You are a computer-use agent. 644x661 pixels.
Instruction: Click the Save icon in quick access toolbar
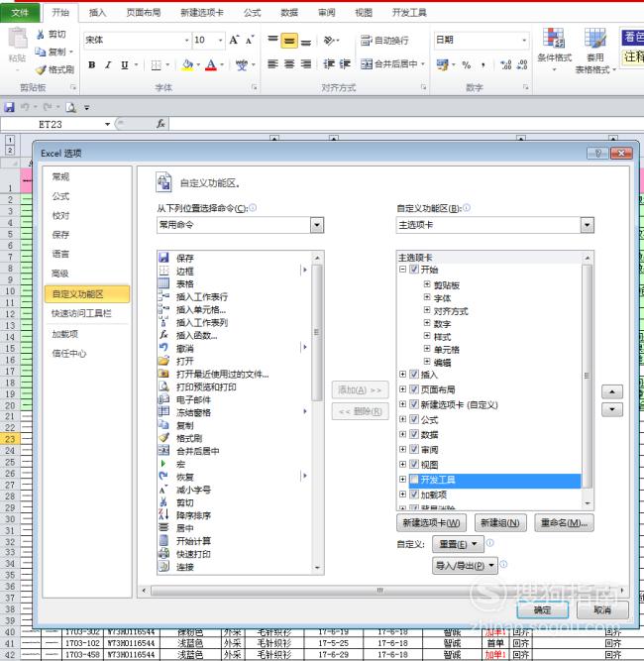pyautogui.click(x=9, y=107)
